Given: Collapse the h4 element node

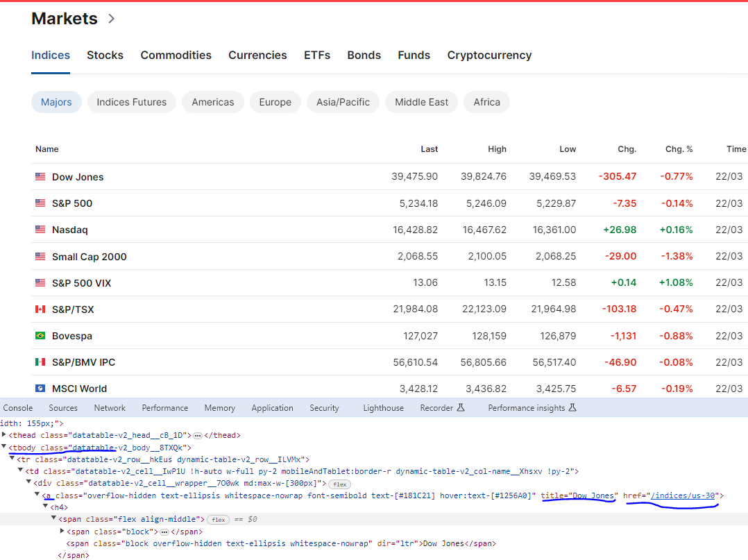Looking at the screenshot, I should [x=46, y=507].
